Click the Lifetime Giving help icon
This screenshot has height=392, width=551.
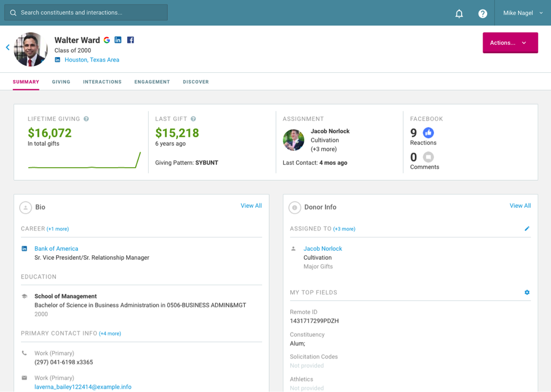pos(86,119)
